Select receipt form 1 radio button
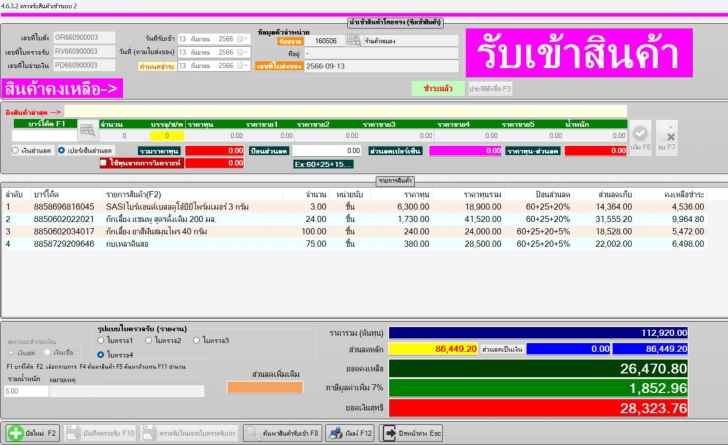Viewport: 728px width, 445px height. [100, 340]
